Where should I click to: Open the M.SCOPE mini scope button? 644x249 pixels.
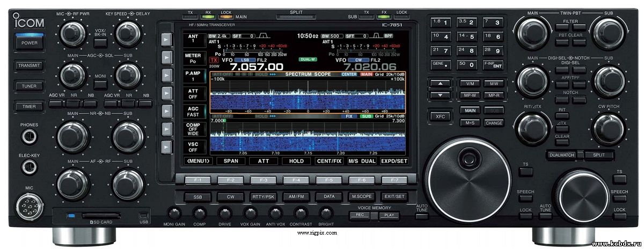click(362, 197)
